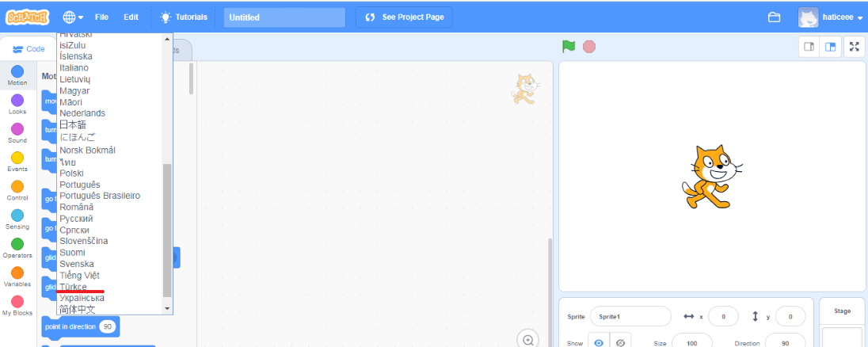This screenshot has width=868, height=347.
Task: Switch to the Code tab
Action: (x=29, y=48)
